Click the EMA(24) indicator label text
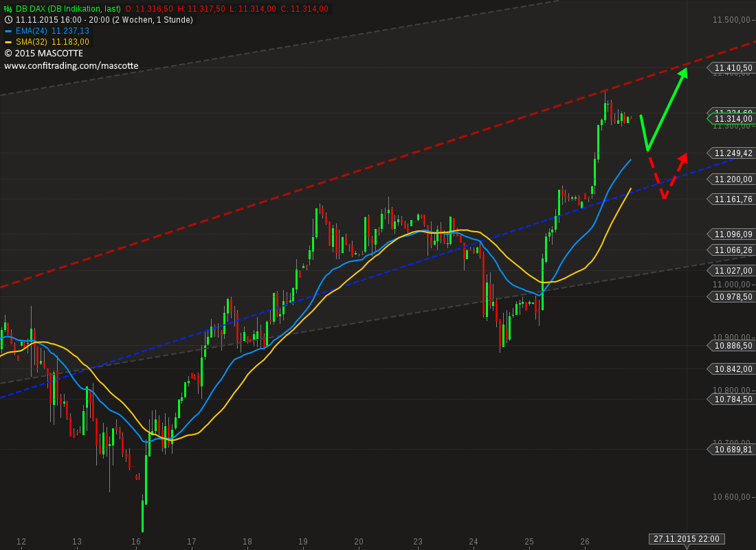 pyautogui.click(x=32, y=31)
